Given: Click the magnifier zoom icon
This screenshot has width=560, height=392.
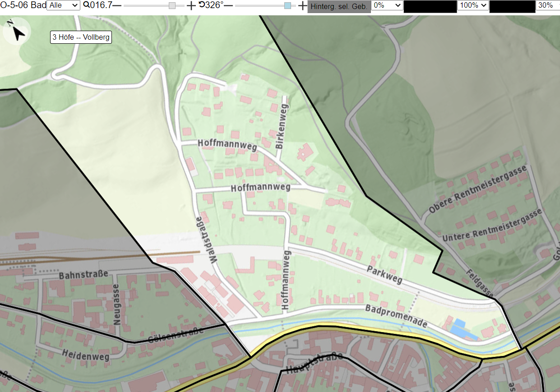Looking at the screenshot, I should click(x=86, y=5).
